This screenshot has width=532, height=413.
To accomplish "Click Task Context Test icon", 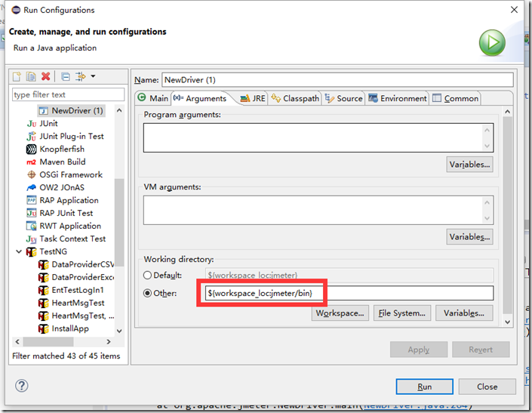I will click(x=31, y=239).
